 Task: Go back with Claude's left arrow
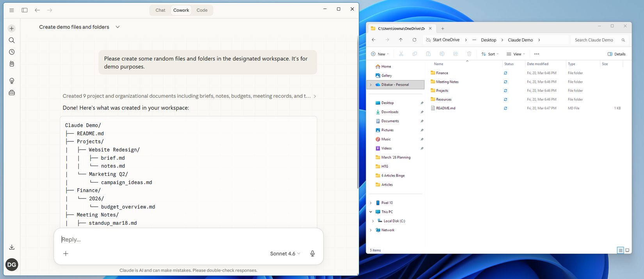point(37,10)
